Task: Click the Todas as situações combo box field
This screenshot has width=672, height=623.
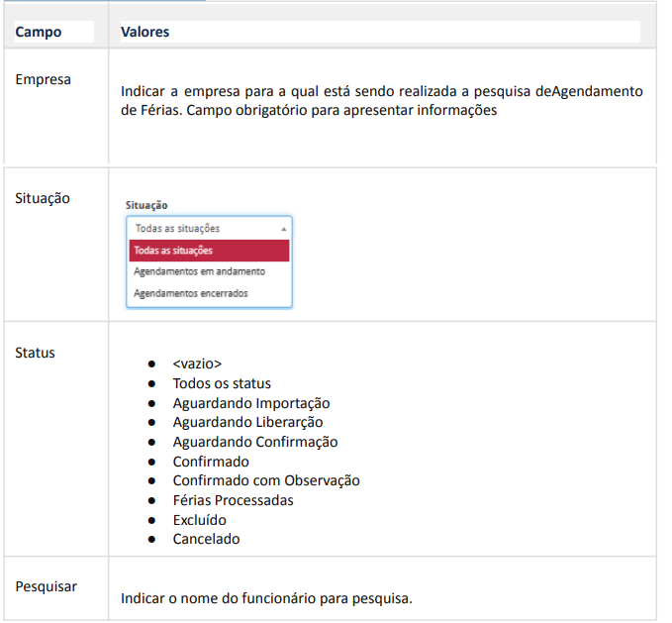Action: pyautogui.click(x=209, y=228)
